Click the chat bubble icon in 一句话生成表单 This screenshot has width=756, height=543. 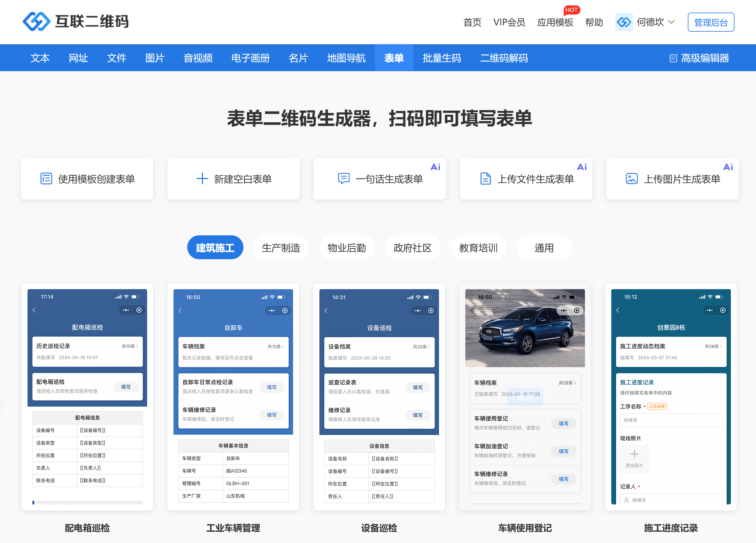coord(343,179)
